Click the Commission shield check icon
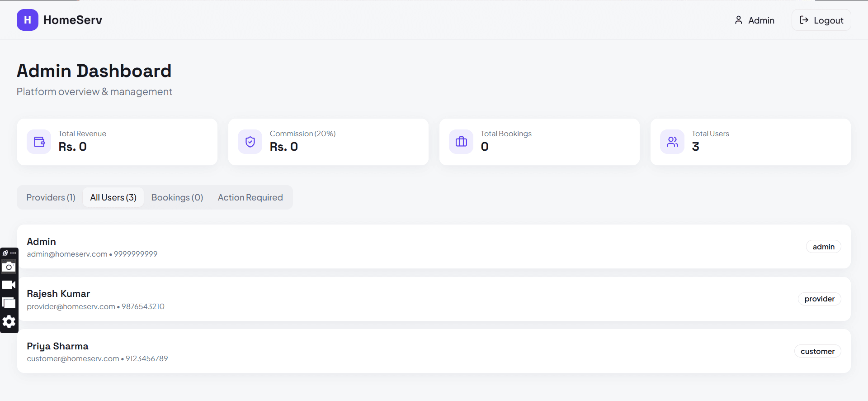Screen dimensions: 868x401 [x=250, y=142]
